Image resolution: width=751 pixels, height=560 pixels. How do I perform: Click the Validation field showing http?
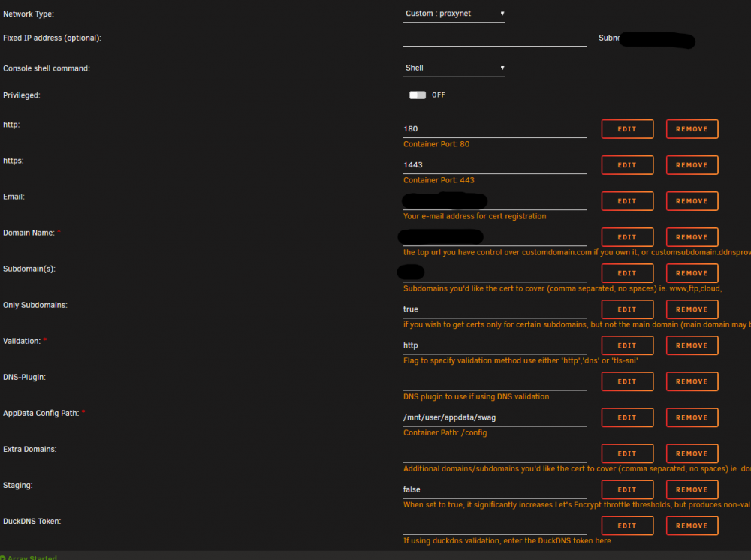coord(495,345)
